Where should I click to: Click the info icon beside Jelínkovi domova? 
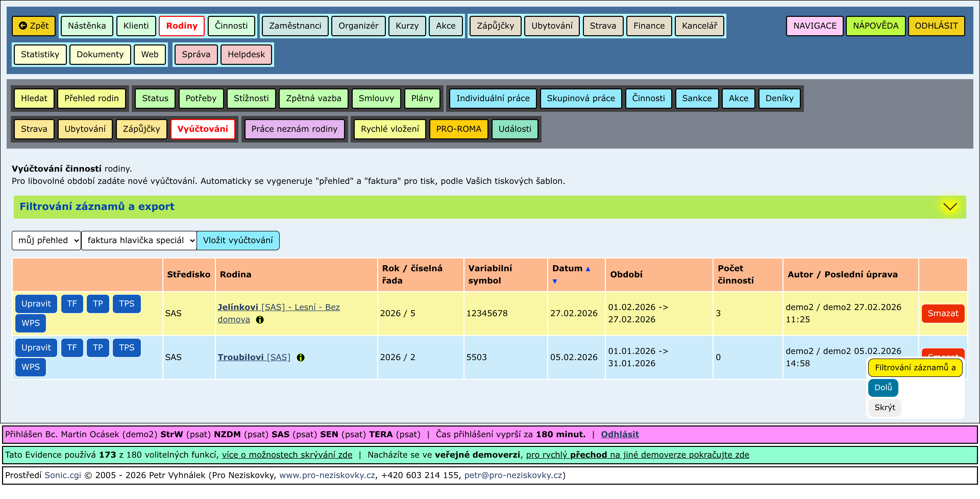click(x=260, y=320)
